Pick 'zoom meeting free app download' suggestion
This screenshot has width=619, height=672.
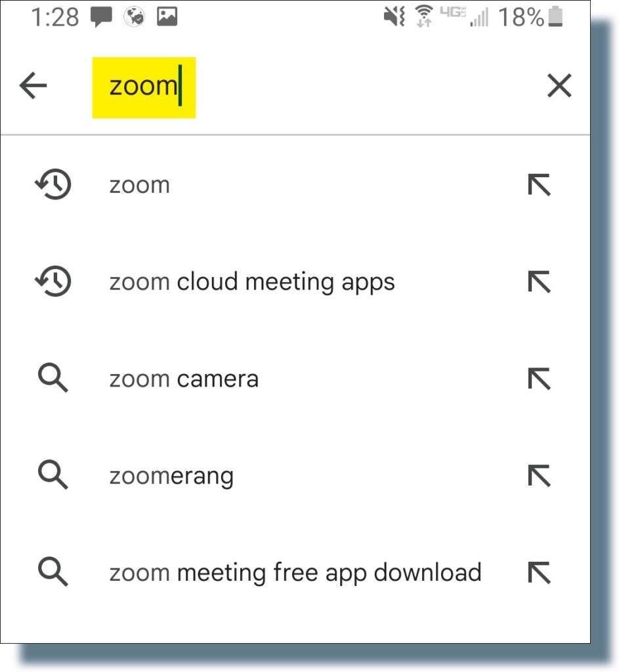click(x=295, y=572)
